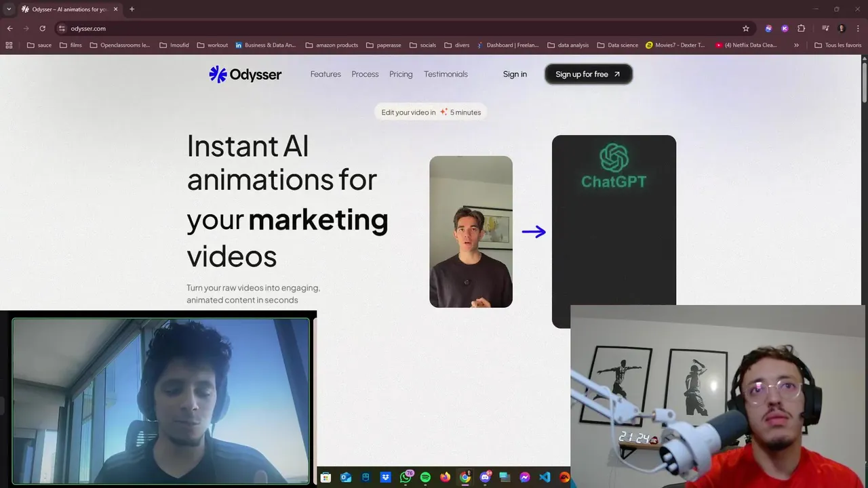Open Discord from the taskbar
868x488 pixels.
(x=485, y=477)
